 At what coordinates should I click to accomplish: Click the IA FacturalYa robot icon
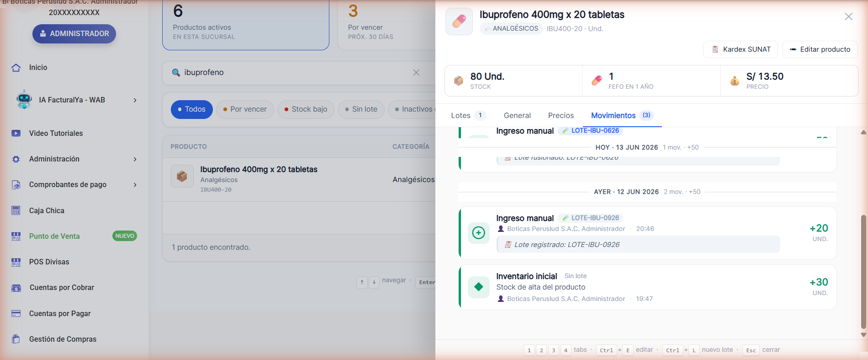pyautogui.click(x=24, y=100)
